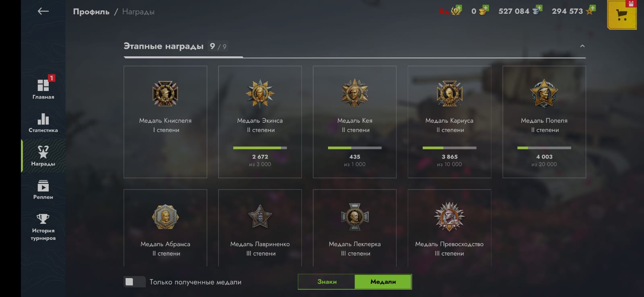The image size is (644, 297).
Task: Go back using the arrow icon
Action: tap(43, 11)
